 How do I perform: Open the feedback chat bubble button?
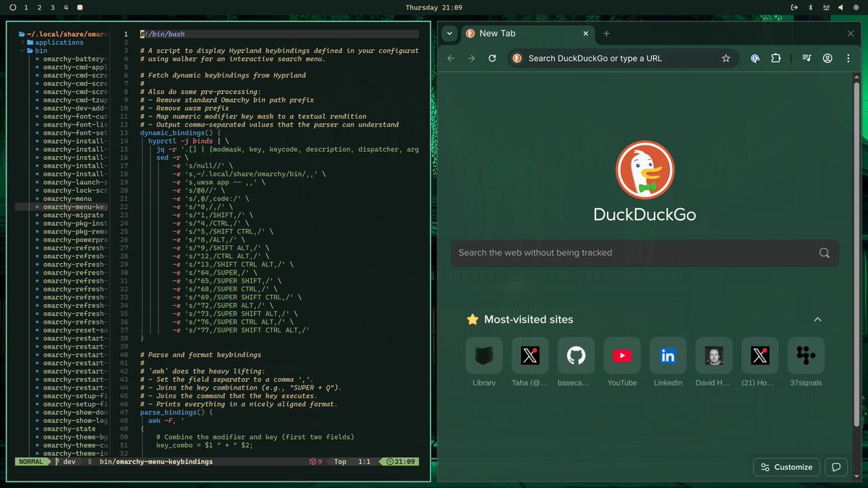point(835,467)
